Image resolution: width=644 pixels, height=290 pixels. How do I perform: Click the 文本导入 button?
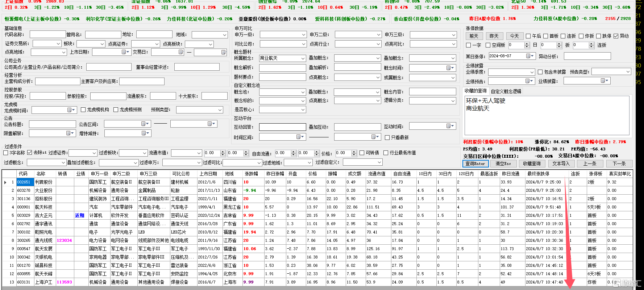pos(561,163)
